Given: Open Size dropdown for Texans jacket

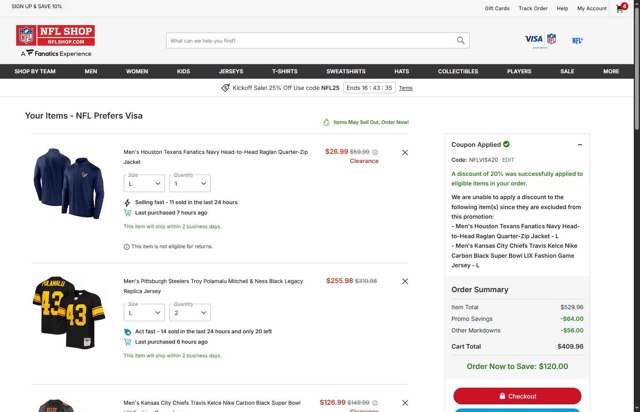Looking at the screenshot, I should point(144,183).
